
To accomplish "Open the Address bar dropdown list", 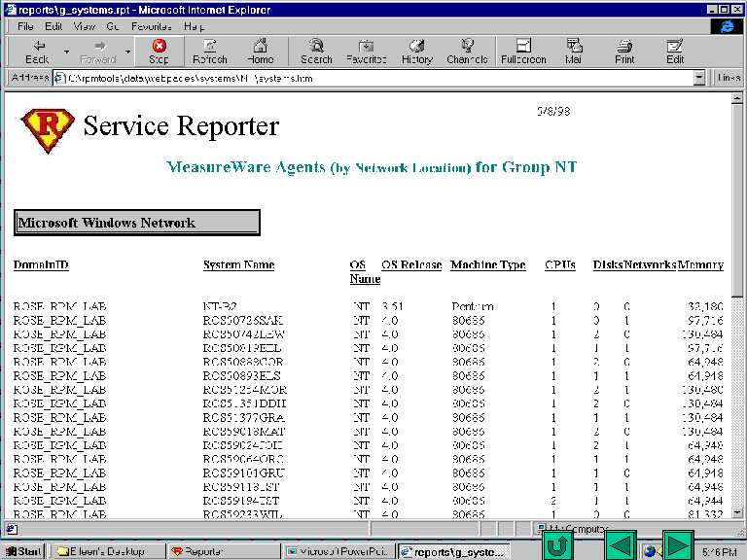I will coord(699,78).
